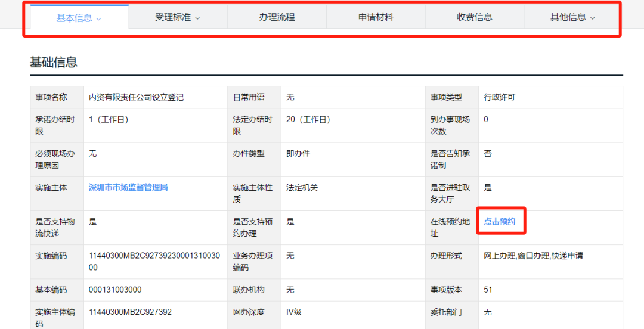Expand the 受理标准 tab dropdown arrow
Image resolution: width=644 pixels, height=329 pixels.
click(197, 18)
